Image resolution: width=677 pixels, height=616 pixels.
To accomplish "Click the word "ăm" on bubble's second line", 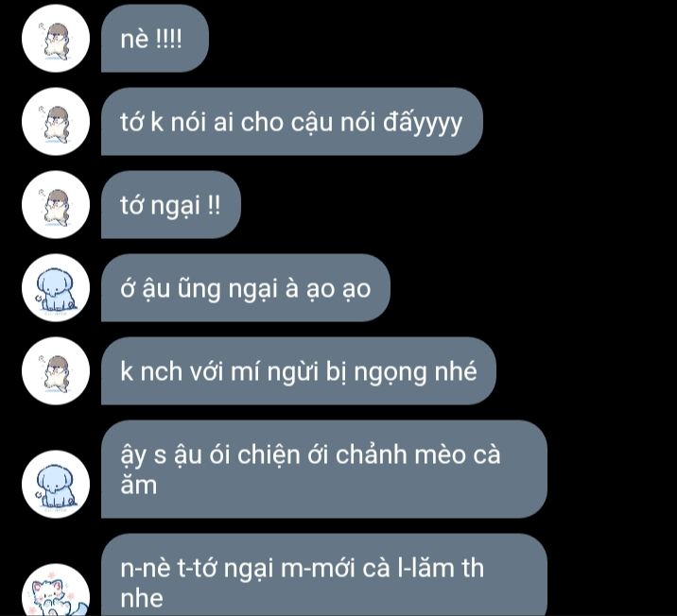I will tap(139, 485).
